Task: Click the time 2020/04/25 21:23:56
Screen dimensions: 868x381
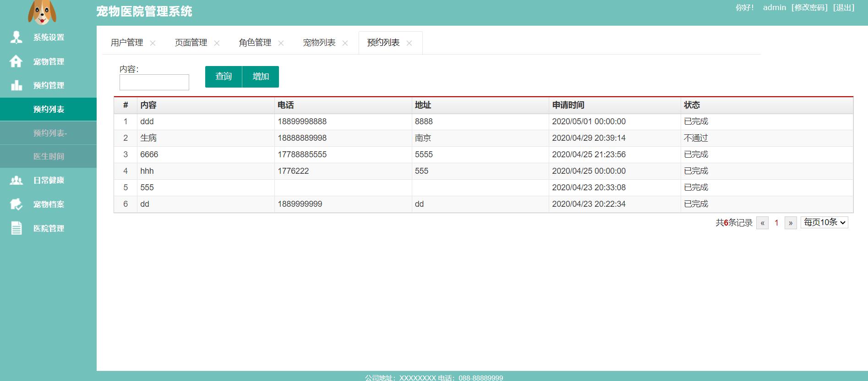Action: pos(589,155)
